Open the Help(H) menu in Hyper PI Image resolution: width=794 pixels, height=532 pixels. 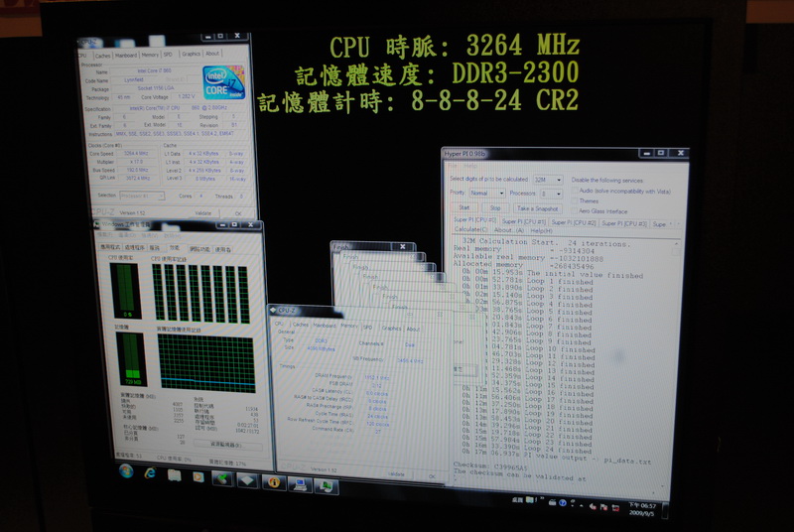click(x=541, y=231)
